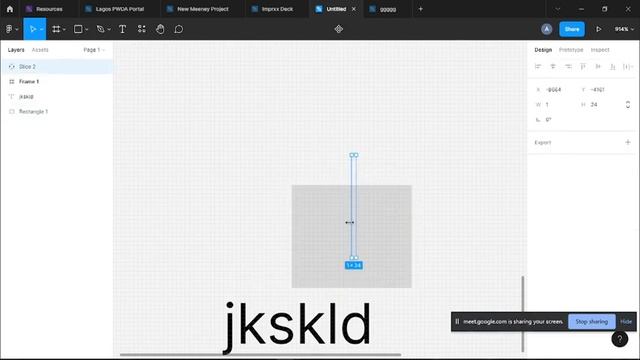Click the rotation angle field

[555, 120]
